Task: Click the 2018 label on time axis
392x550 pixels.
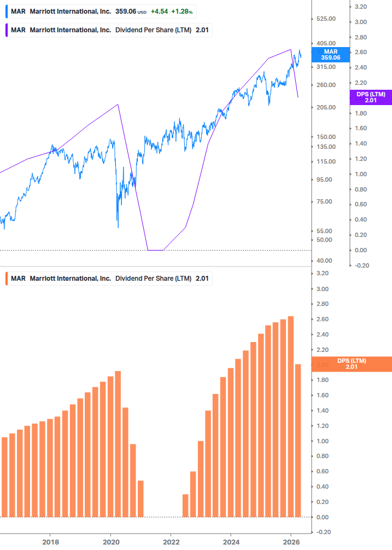Action: [50, 542]
